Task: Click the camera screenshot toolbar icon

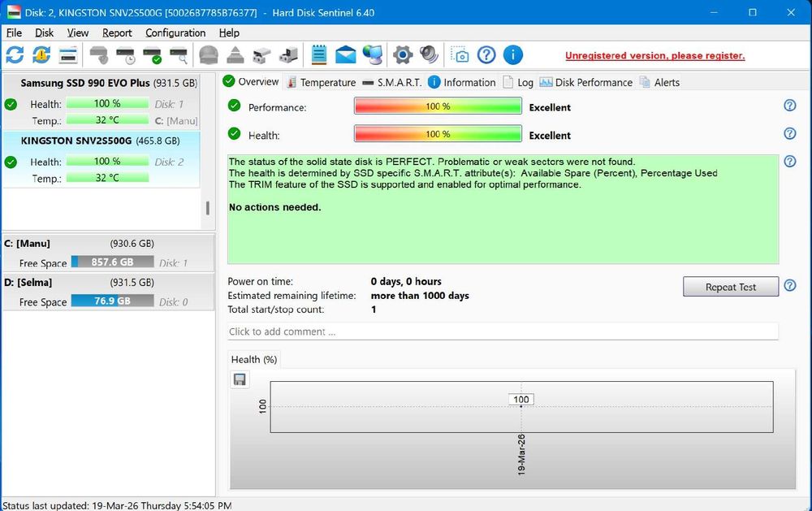Action: coord(460,54)
